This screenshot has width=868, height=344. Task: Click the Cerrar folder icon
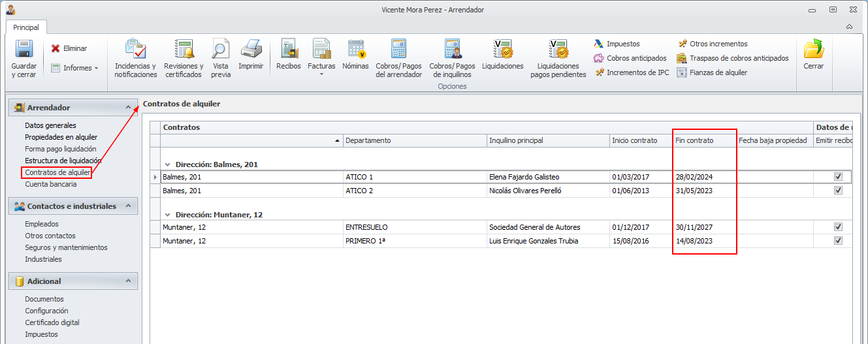tap(813, 50)
